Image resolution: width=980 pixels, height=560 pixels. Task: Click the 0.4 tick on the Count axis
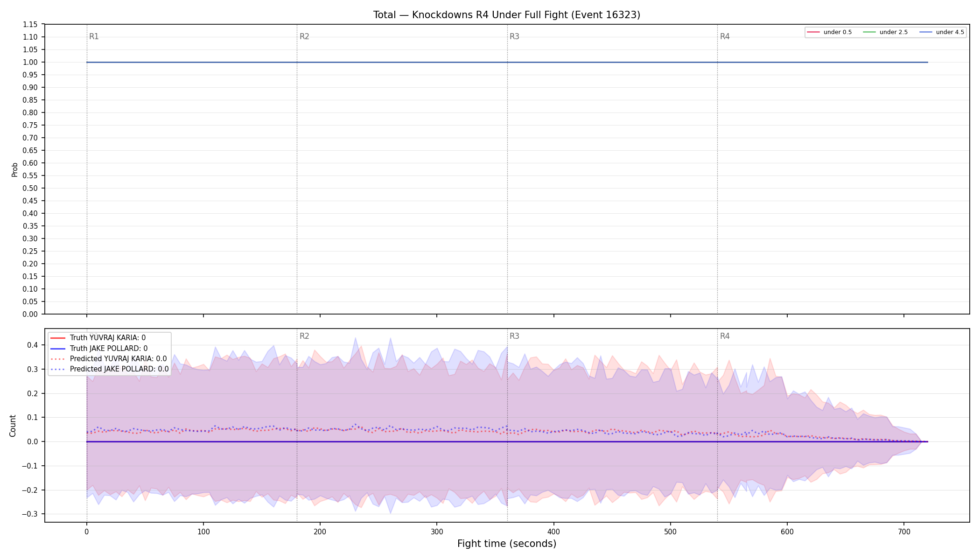33,345
